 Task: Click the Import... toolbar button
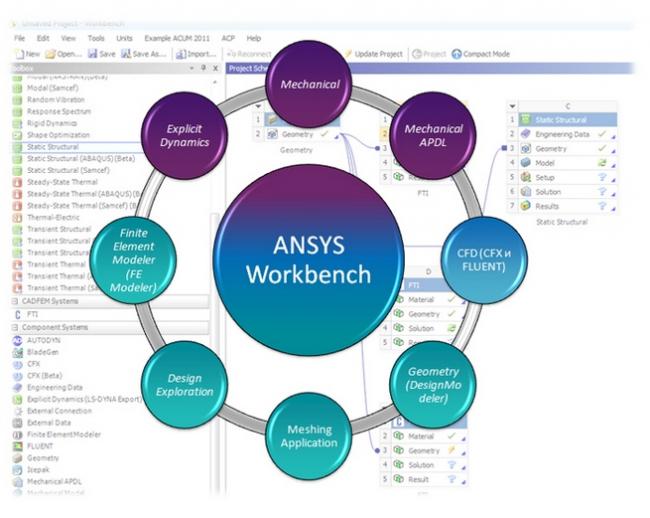pos(196,54)
